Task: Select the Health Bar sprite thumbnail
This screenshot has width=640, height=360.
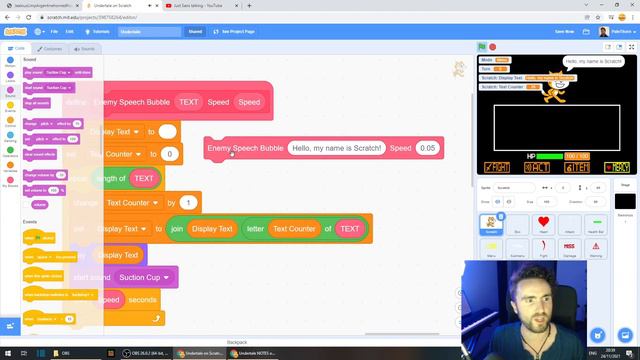Action: pyautogui.click(x=596, y=224)
